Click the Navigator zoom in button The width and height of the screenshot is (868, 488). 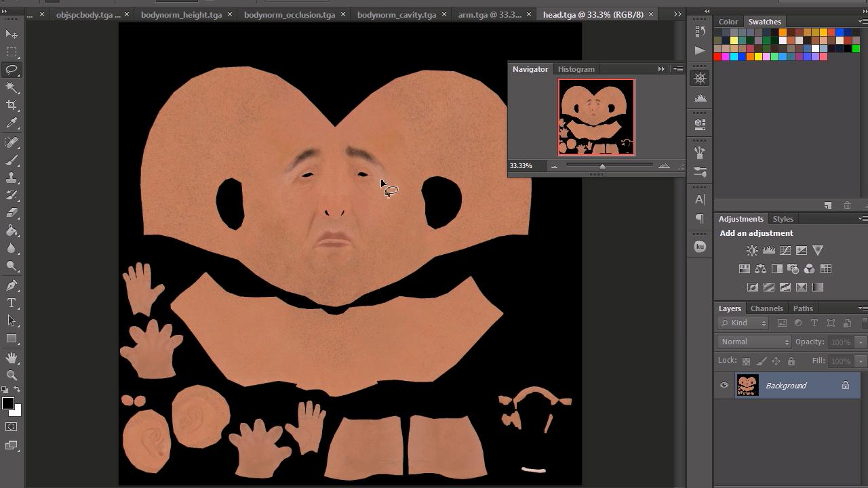pos(664,166)
